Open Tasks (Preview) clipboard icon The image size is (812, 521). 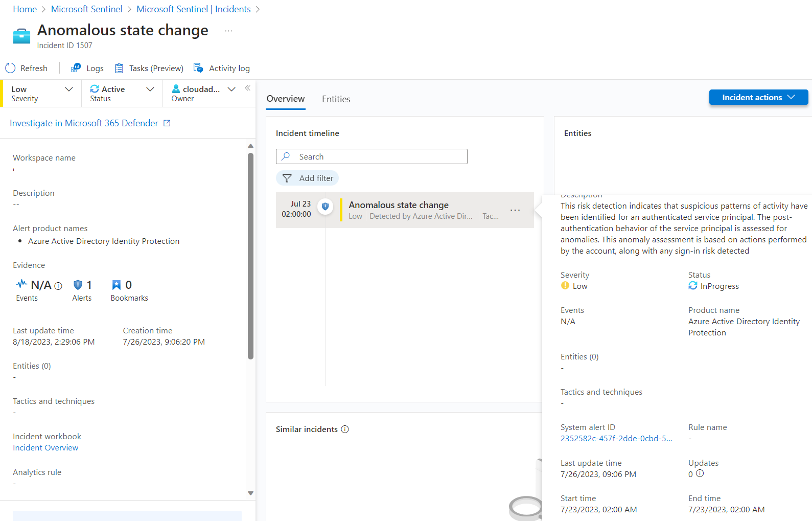(119, 68)
